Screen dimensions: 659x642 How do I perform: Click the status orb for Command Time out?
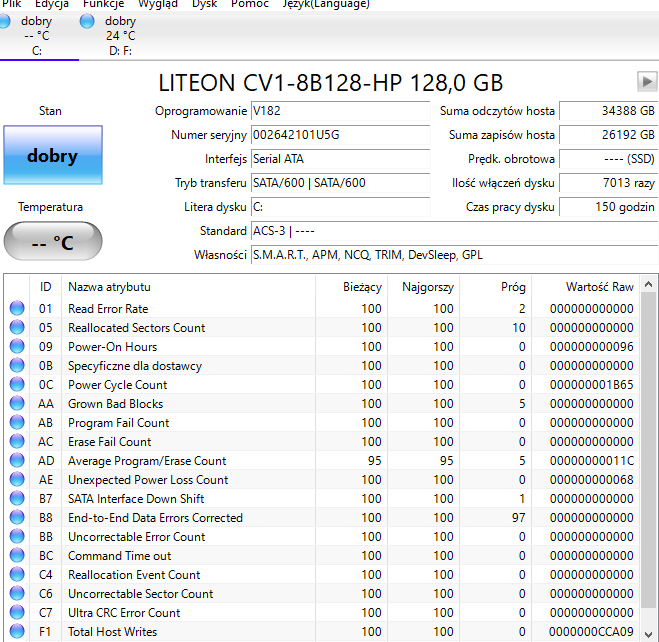(x=17, y=555)
